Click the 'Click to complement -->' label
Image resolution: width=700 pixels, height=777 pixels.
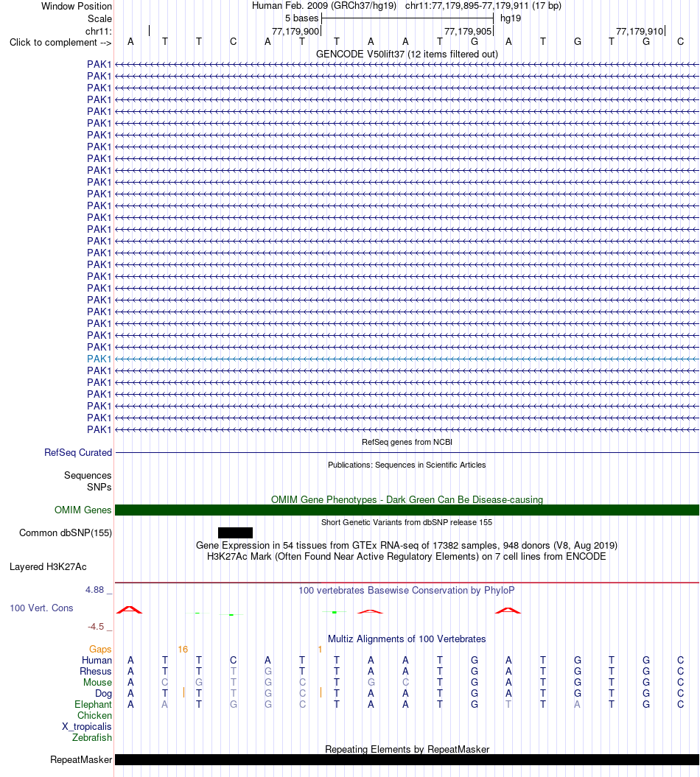click(x=60, y=43)
